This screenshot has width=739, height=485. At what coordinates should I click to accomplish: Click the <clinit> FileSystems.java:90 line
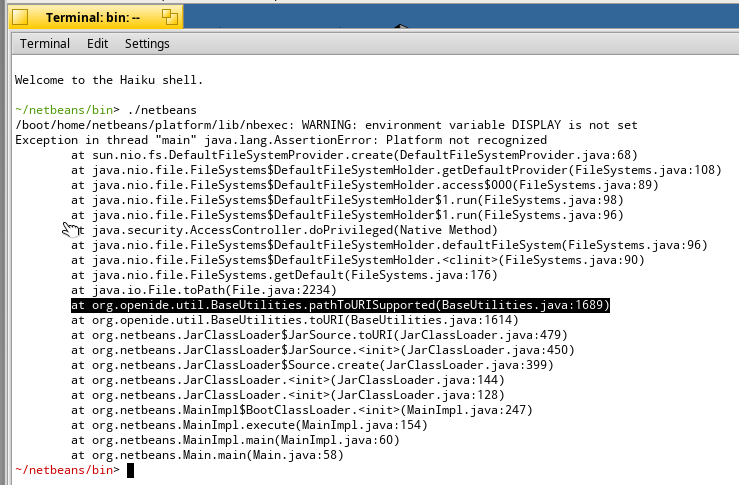click(358, 261)
